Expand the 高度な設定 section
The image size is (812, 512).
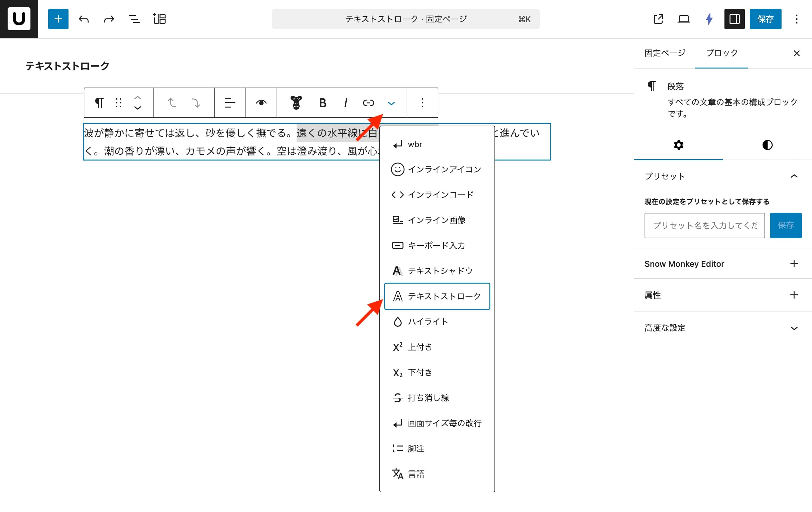coord(794,328)
